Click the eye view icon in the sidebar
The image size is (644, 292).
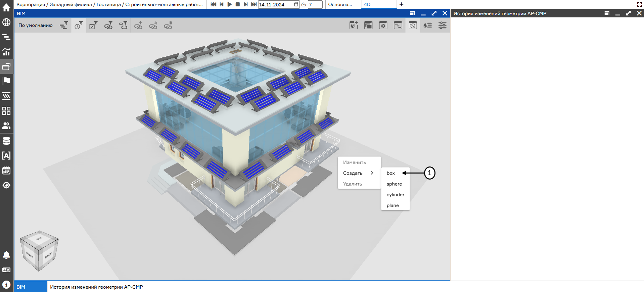point(6,185)
